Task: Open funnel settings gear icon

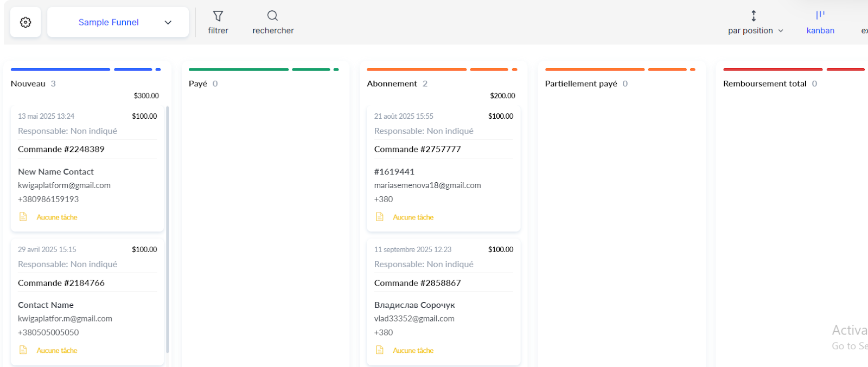Action: tap(25, 22)
